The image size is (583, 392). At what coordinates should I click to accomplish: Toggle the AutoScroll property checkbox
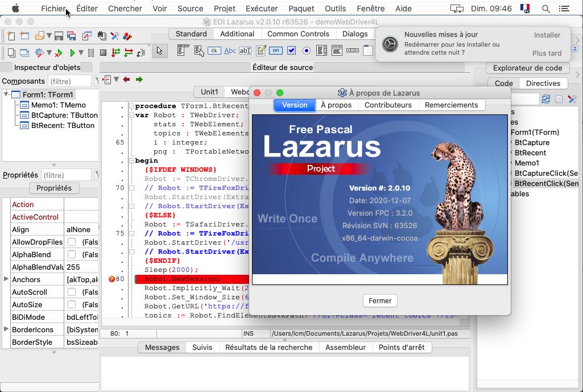[72, 292]
